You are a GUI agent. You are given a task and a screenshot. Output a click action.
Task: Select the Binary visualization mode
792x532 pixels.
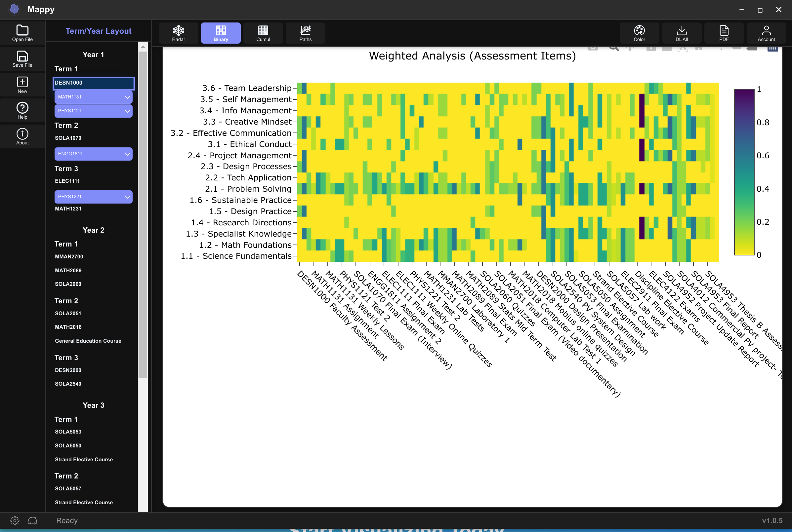[221, 33]
